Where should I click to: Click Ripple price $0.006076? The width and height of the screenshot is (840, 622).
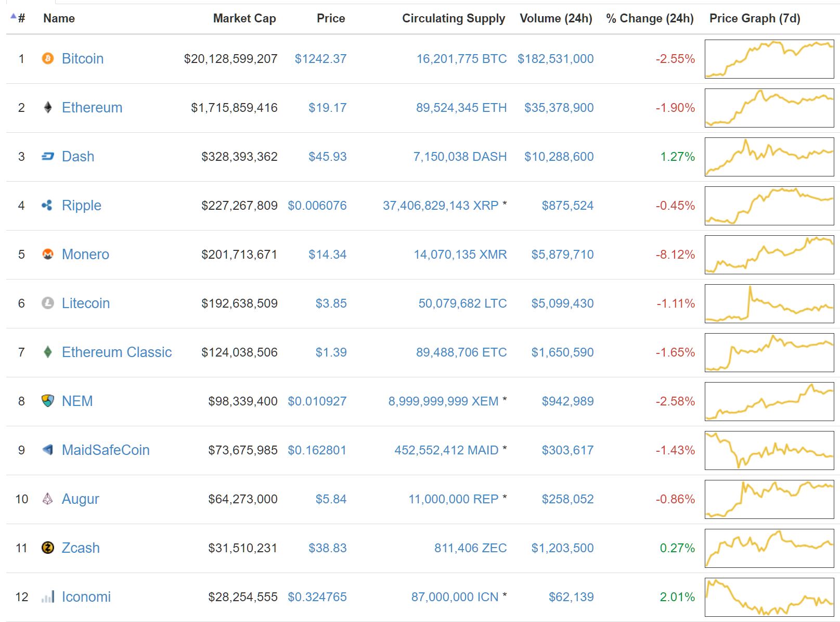(x=317, y=206)
